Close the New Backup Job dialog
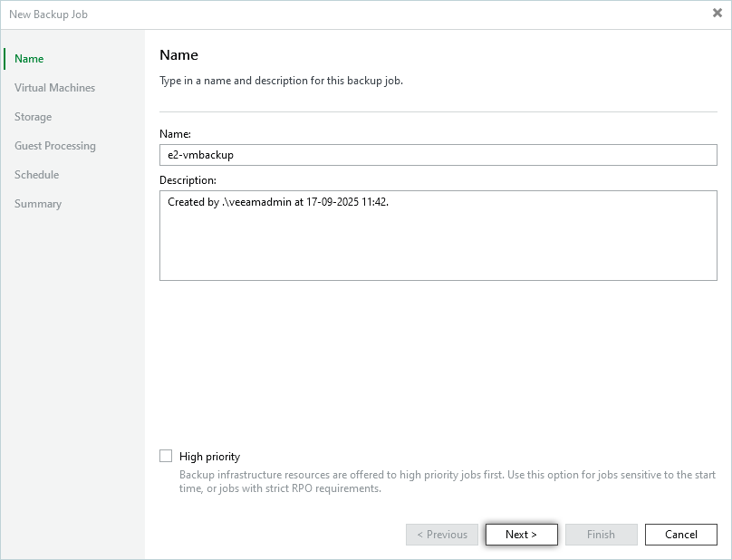This screenshot has height=560, width=732. point(717,14)
